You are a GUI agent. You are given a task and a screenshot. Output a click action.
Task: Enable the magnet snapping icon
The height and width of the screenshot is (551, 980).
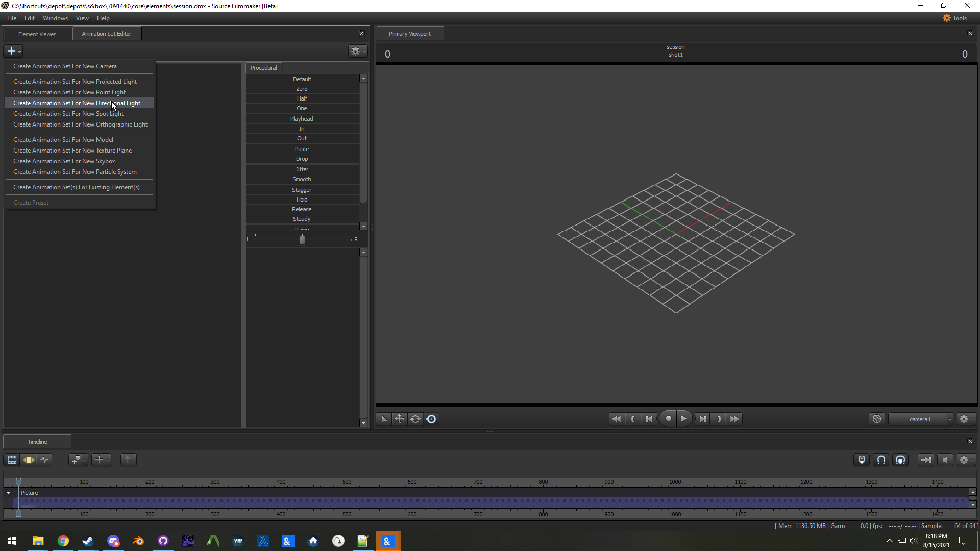(881, 460)
